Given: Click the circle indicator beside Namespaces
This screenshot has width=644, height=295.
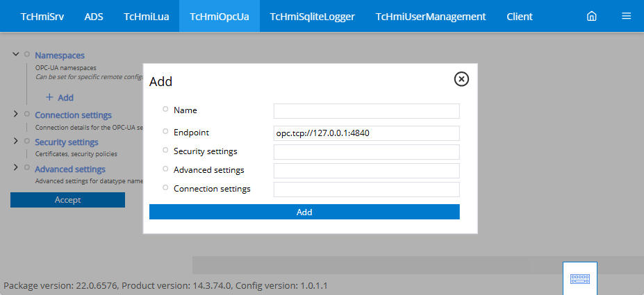Looking at the screenshot, I should pos(27,54).
